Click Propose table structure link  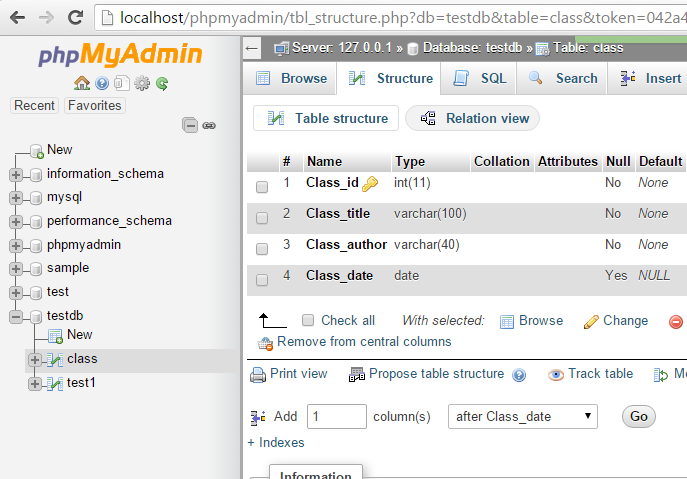(x=436, y=373)
